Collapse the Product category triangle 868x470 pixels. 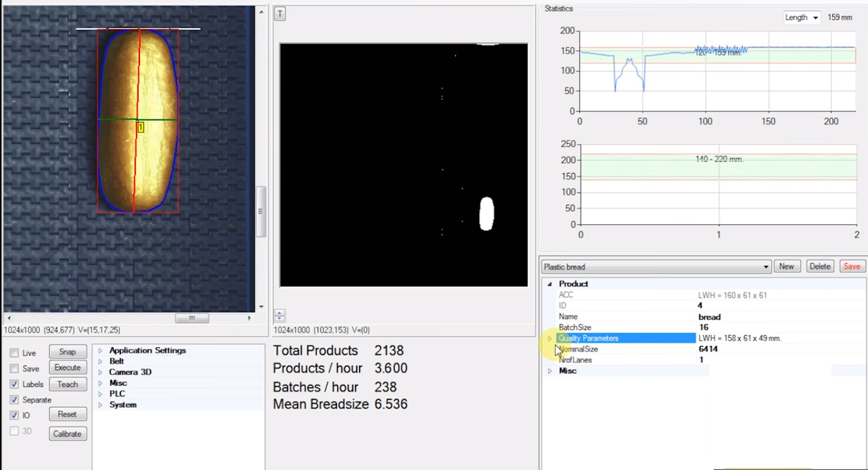tap(549, 284)
